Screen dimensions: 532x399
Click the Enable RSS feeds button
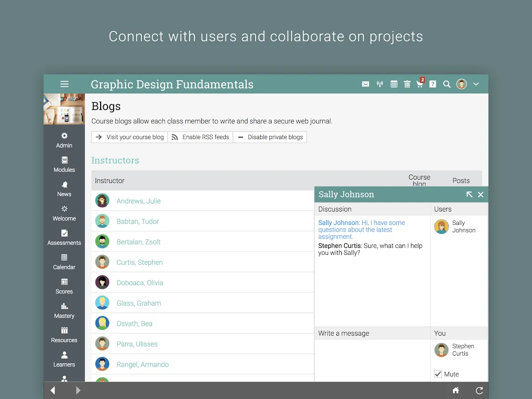click(x=200, y=137)
